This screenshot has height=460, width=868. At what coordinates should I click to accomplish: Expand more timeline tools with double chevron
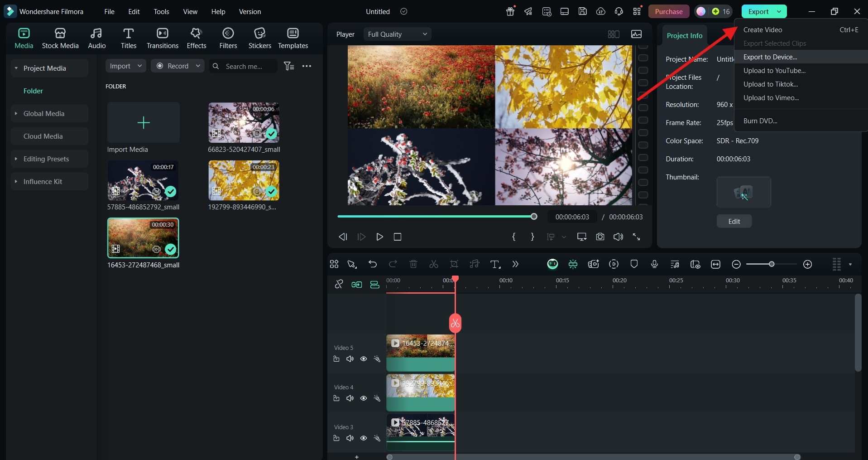515,264
